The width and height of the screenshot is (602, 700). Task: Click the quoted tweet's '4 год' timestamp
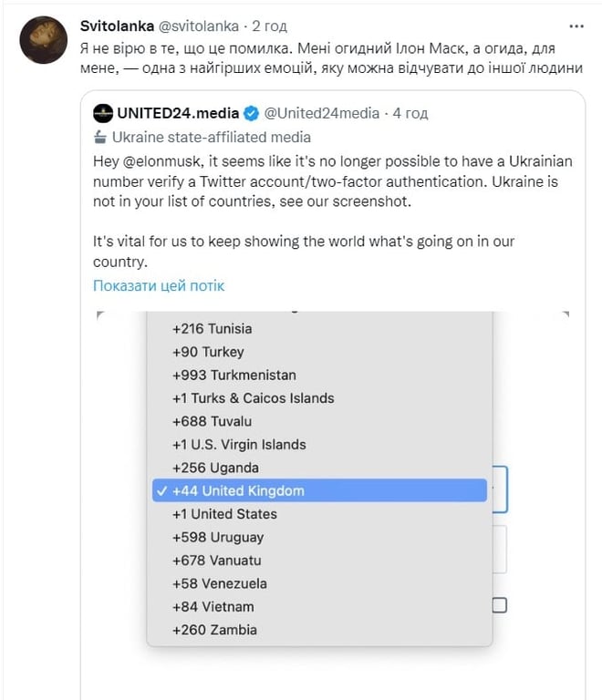pyautogui.click(x=410, y=114)
